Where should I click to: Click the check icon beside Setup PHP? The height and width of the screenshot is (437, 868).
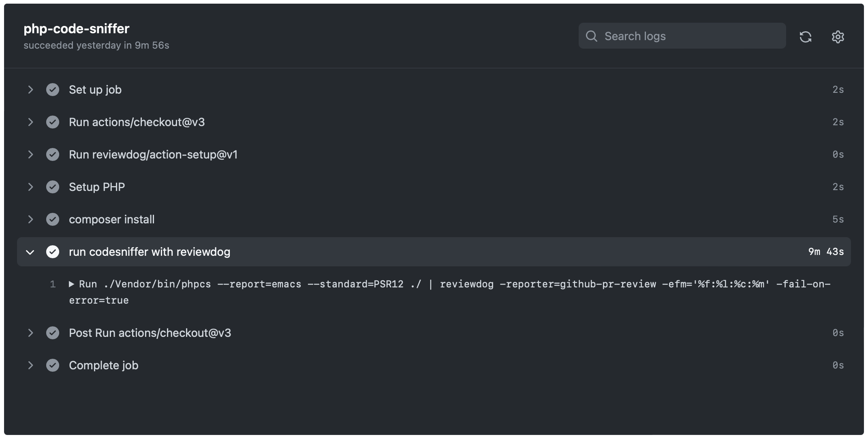pyautogui.click(x=53, y=187)
